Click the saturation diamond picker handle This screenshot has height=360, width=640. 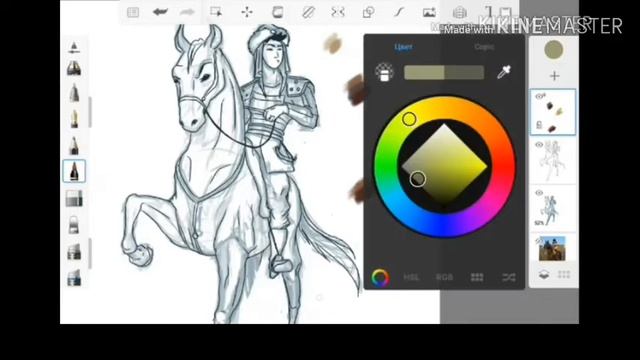tap(418, 179)
